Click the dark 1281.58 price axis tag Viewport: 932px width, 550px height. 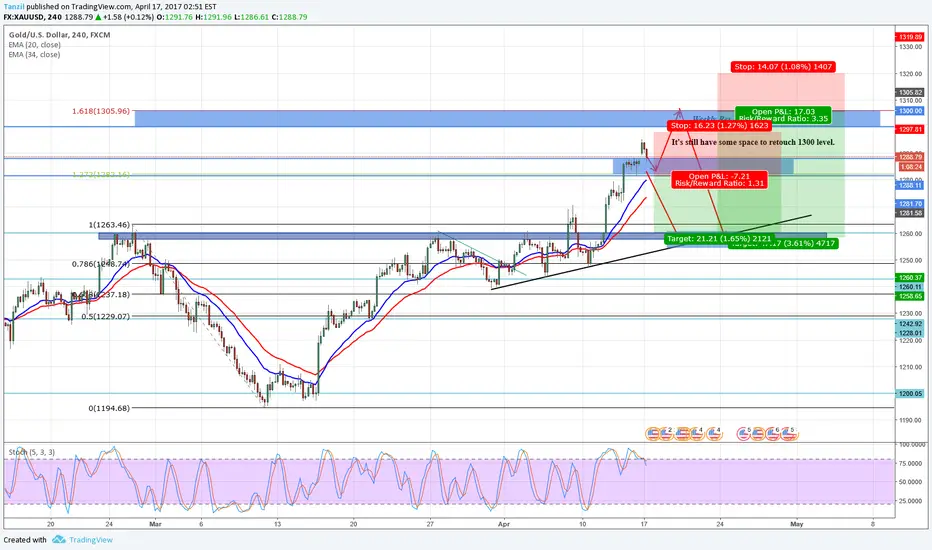(x=910, y=213)
